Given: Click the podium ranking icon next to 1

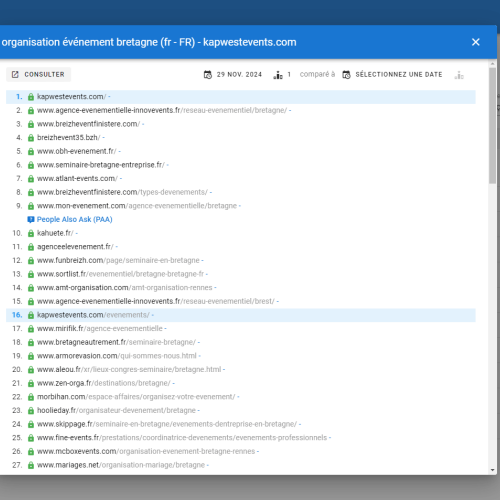Looking at the screenshot, I should (x=278, y=75).
